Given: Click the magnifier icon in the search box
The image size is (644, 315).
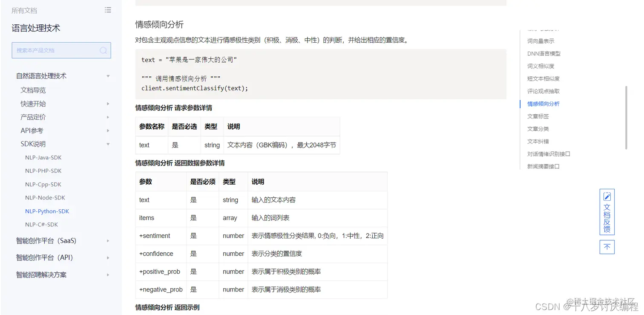Looking at the screenshot, I should [x=103, y=50].
